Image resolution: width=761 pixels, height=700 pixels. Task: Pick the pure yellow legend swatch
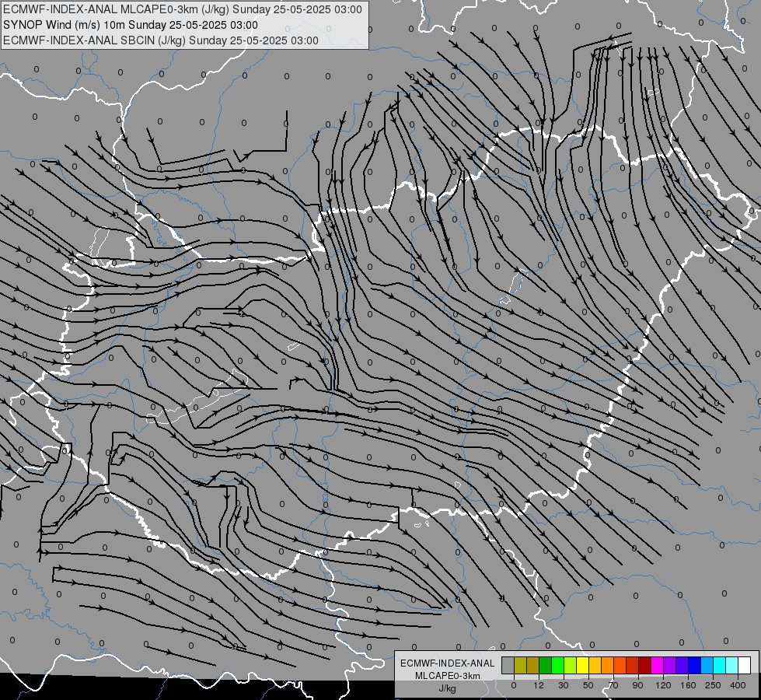coord(583,665)
